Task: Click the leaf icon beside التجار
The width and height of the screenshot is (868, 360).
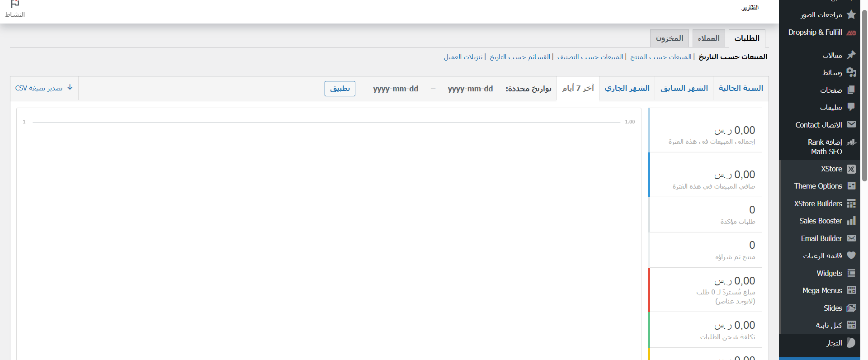Action: [851, 343]
